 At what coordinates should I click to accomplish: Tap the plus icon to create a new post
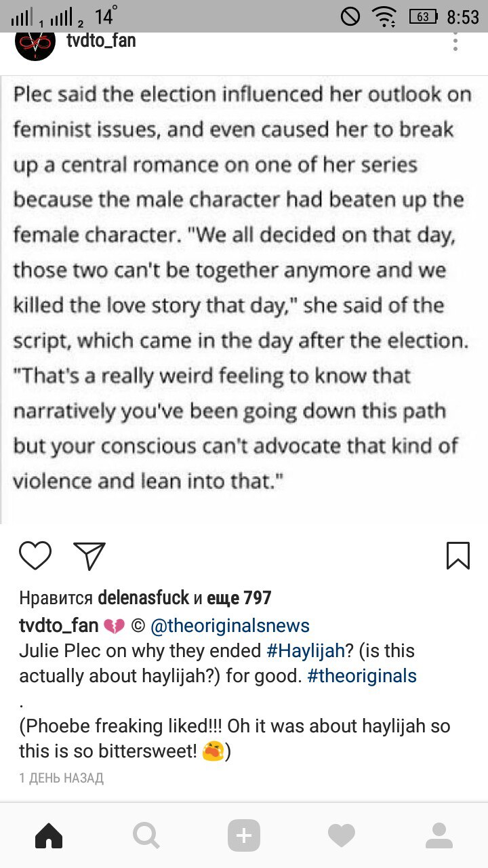pyautogui.click(x=244, y=835)
